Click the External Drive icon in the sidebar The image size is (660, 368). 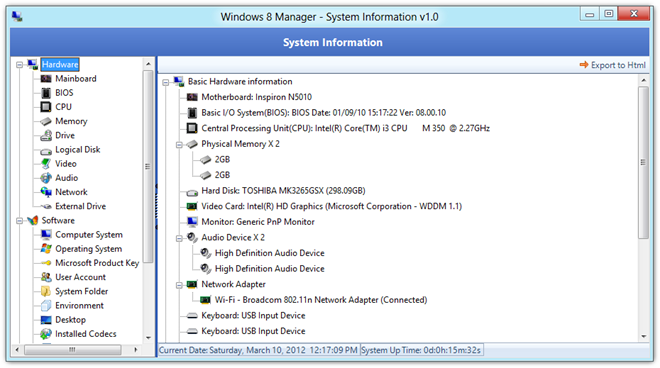tap(46, 206)
